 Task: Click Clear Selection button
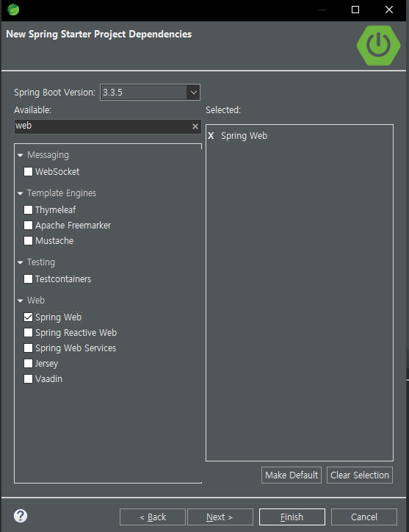360,475
